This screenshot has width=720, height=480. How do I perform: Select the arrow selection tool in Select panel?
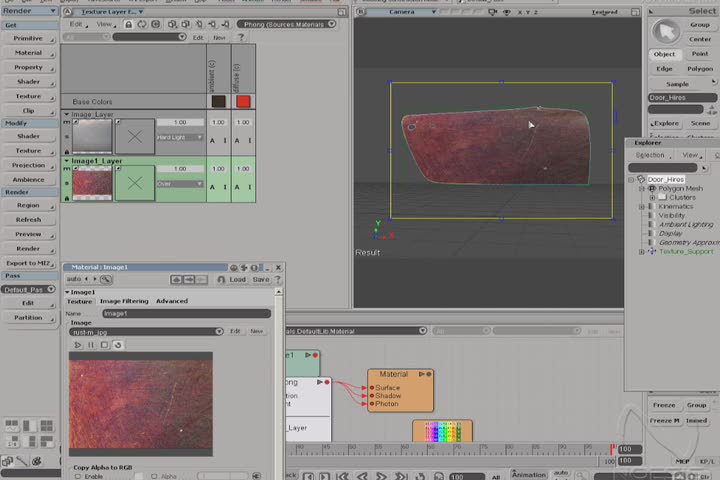pyautogui.click(x=666, y=32)
